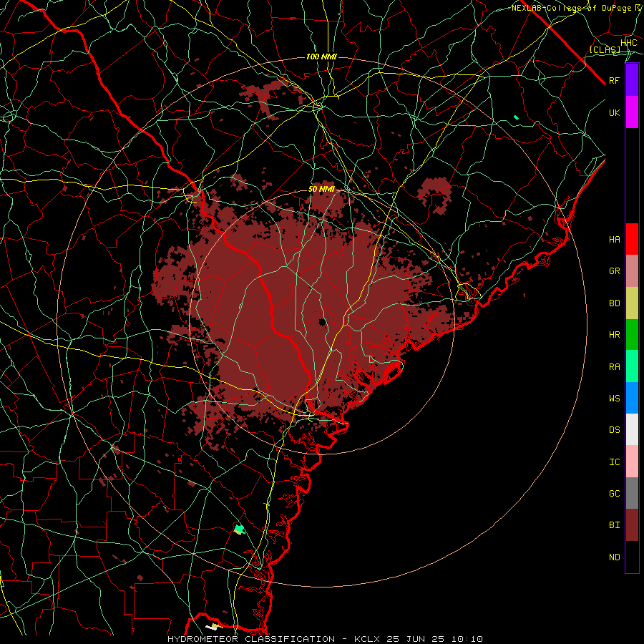Click the DS legend label

(x=614, y=429)
